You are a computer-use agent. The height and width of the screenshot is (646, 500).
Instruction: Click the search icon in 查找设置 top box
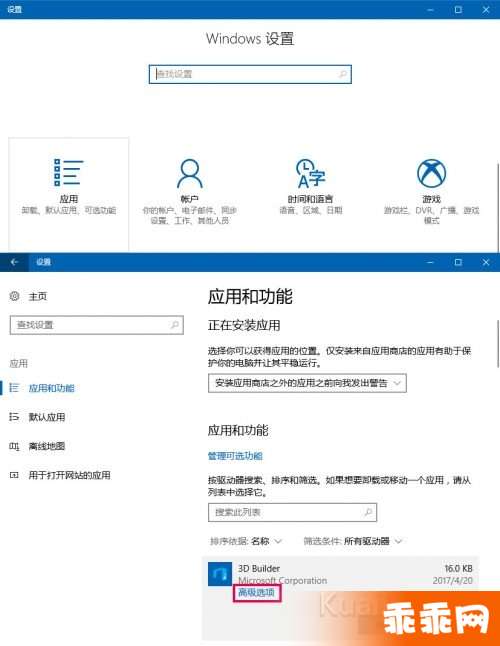(342, 74)
